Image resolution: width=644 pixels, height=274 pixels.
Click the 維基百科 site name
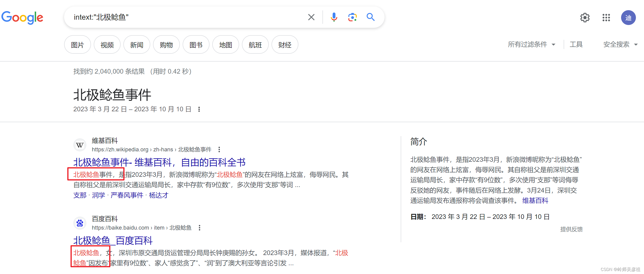click(x=104, y=140)
